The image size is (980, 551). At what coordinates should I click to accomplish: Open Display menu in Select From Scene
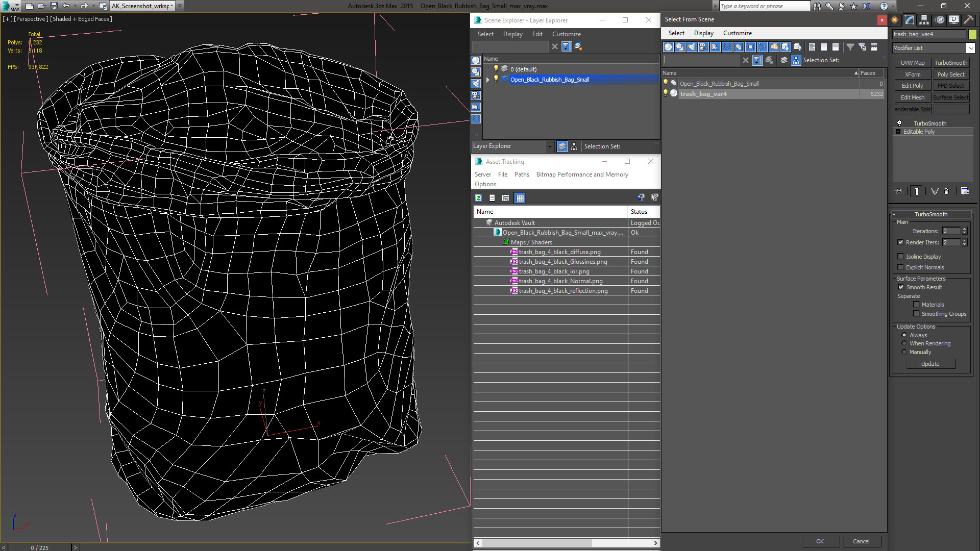coord(703,33)
